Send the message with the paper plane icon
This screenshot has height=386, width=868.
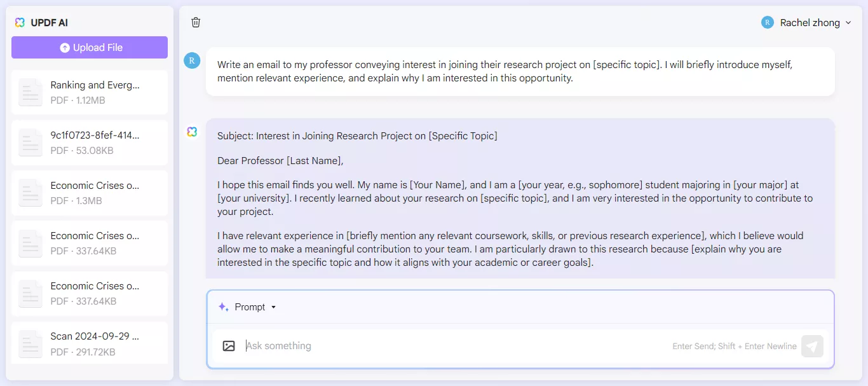click(x=812, y=346)
